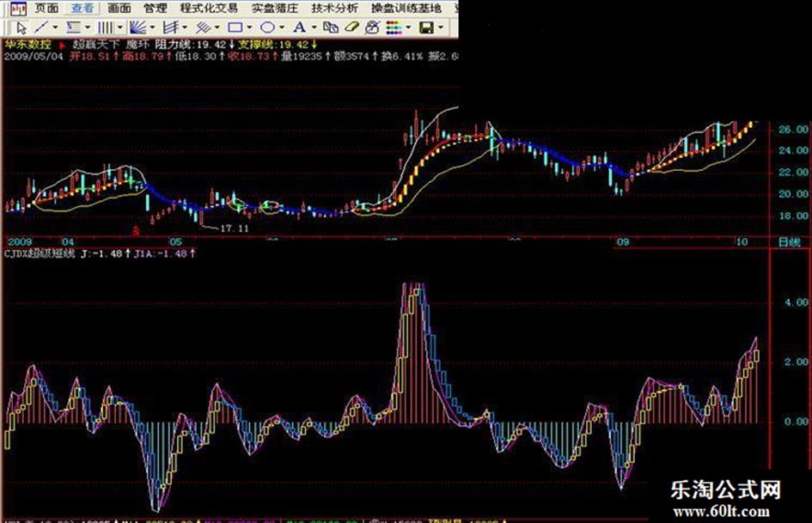Open the 管理 menu
The image size is (812, 523).
click(156, 9)
